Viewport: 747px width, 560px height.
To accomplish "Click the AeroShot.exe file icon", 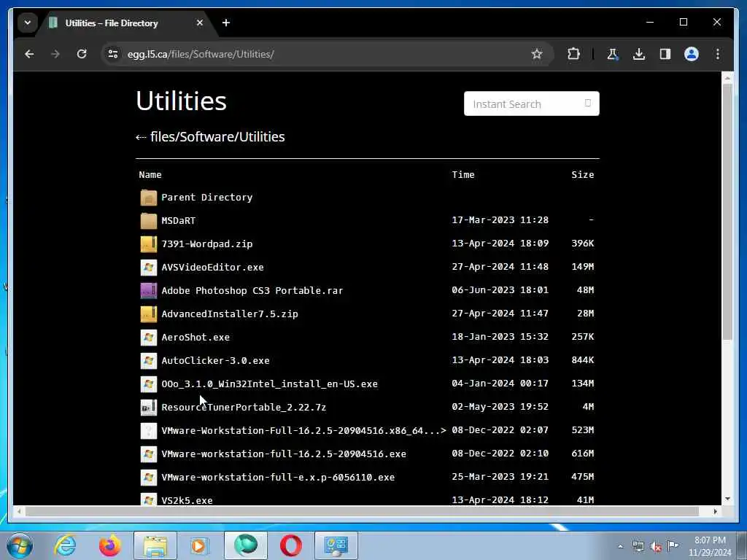I will click(149, 338).
